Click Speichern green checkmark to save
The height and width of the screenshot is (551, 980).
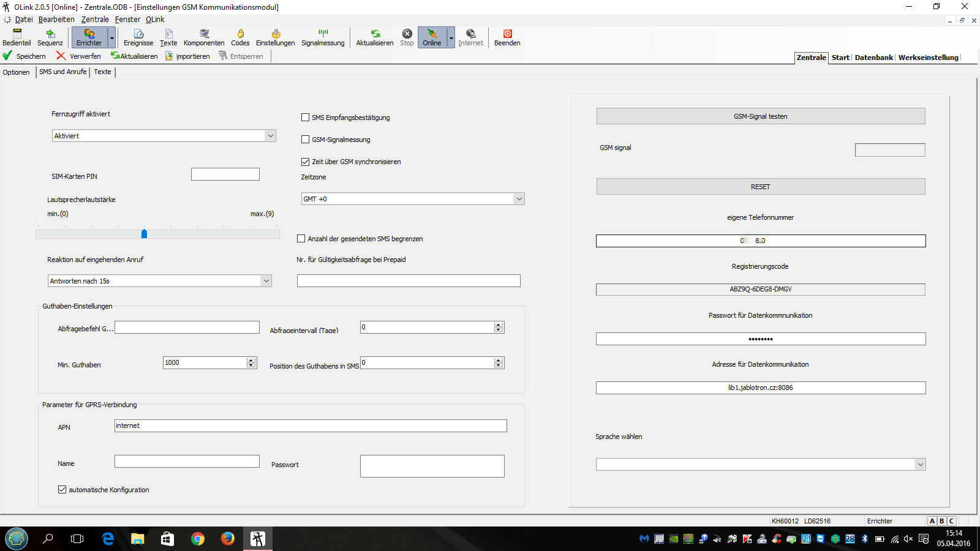(24, 56)
